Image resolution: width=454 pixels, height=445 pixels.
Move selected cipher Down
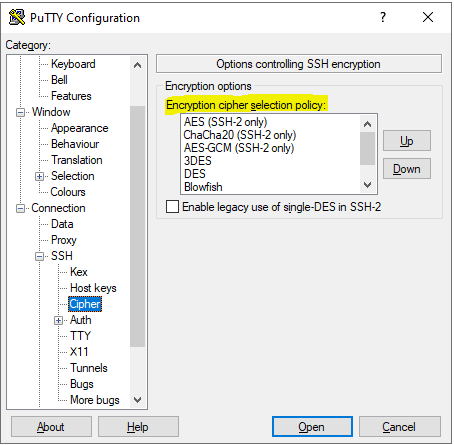point(407,169)
